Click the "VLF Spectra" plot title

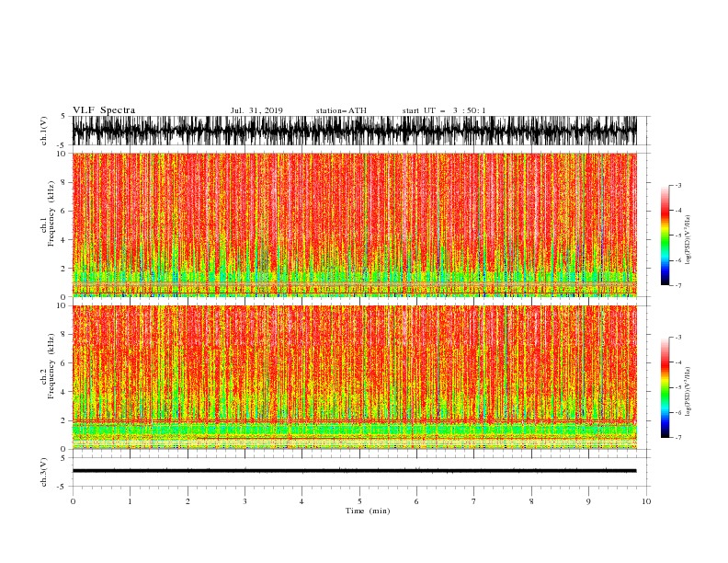pyautogui.click(x=104, y=110)
